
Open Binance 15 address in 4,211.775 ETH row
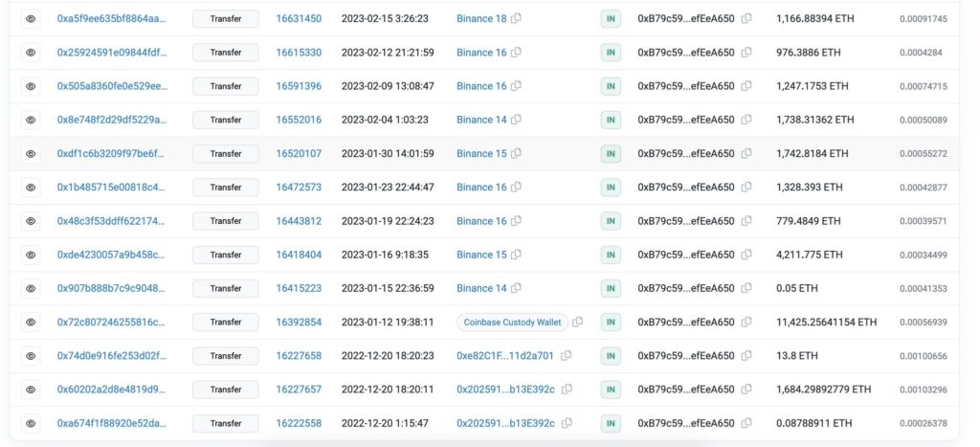pyautogui.click(x=481, y=255)
